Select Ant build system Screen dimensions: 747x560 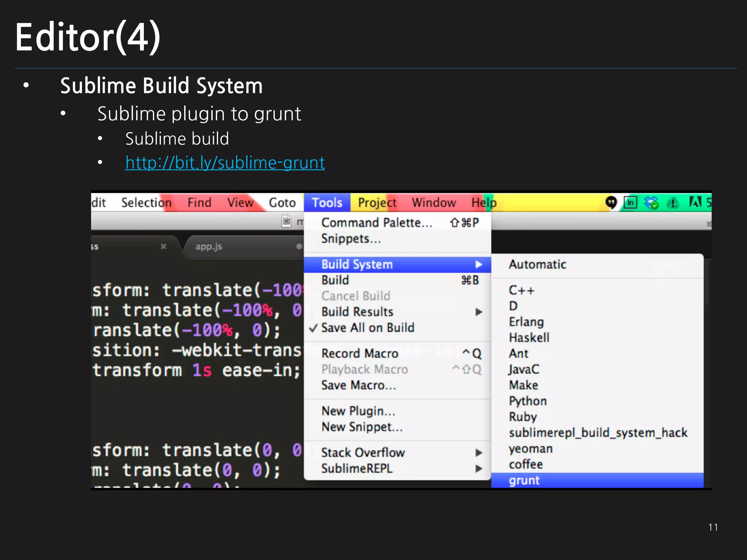(597, 353)
